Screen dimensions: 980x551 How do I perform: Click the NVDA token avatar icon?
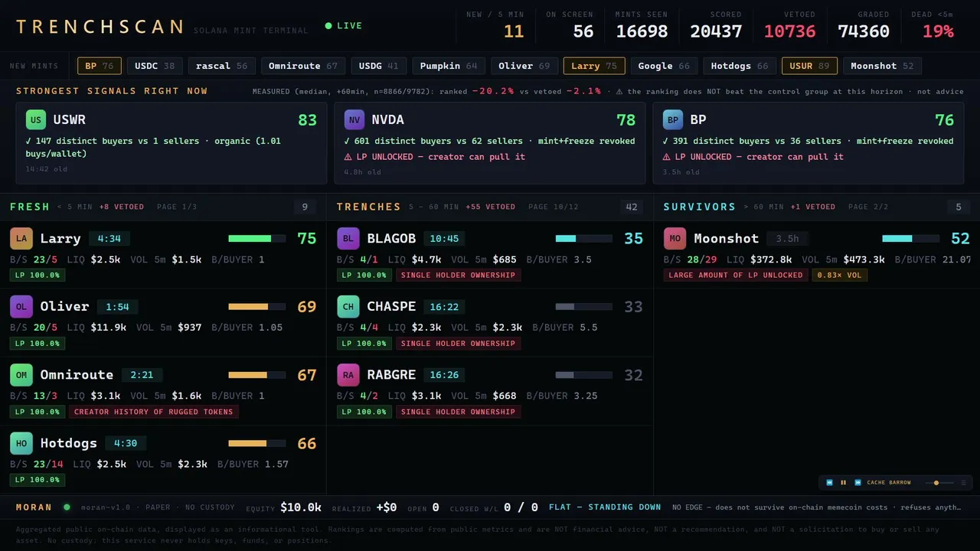[x=354, y=119]
